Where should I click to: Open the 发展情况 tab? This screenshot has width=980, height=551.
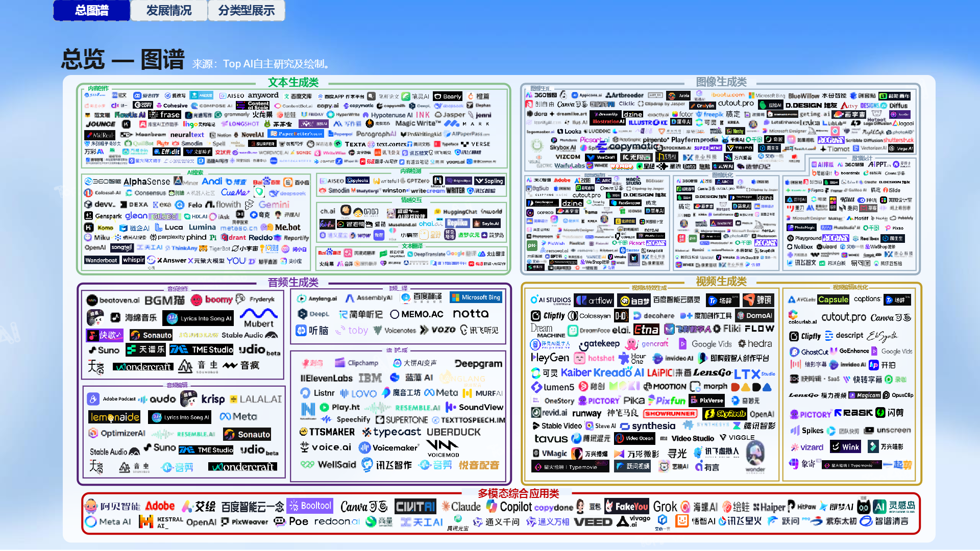tap(169, 10)
